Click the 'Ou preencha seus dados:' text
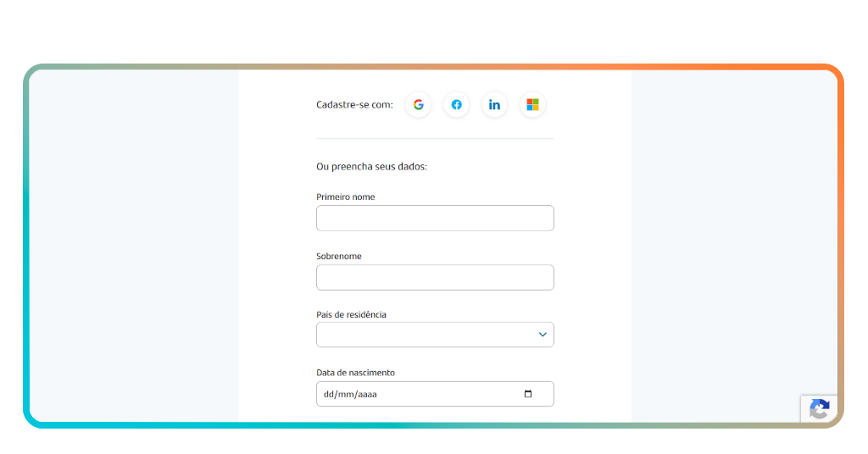Image resolution: width=868 pixels, height=454 pixels. 371,167
